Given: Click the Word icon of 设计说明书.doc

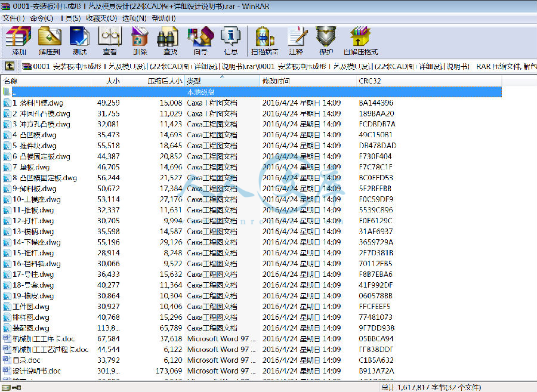Looking at the screenshot, I should [x=7, y=371].
